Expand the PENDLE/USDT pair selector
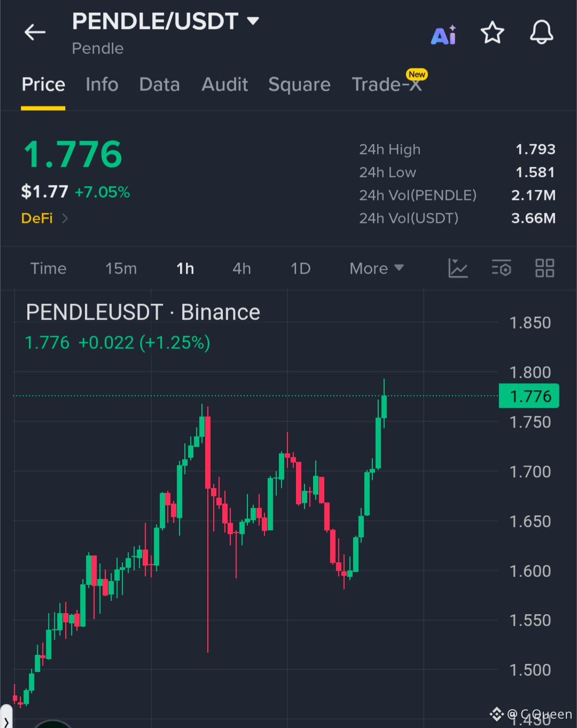The height and width of the screenshot is (728, 577). (166, 21)
